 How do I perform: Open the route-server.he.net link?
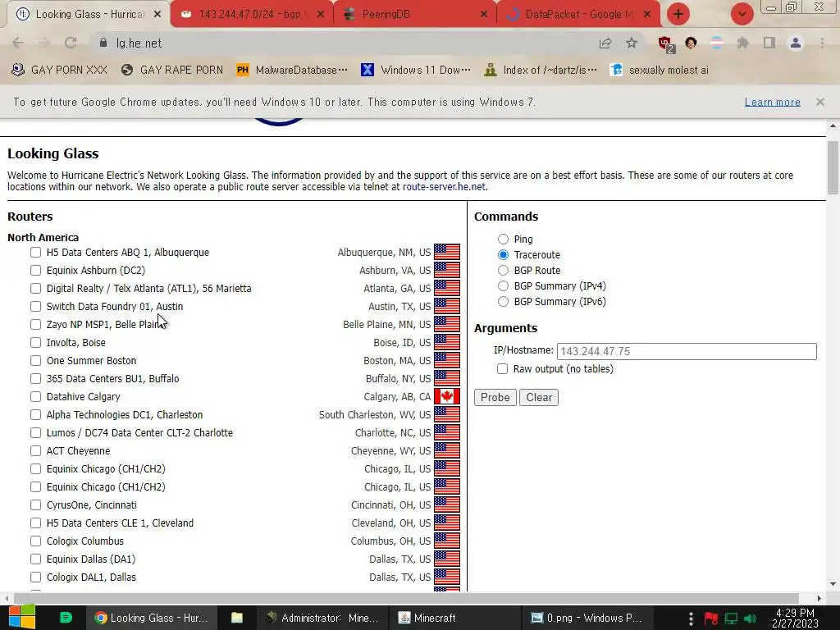pyautogui.click(x=444, y=187)
